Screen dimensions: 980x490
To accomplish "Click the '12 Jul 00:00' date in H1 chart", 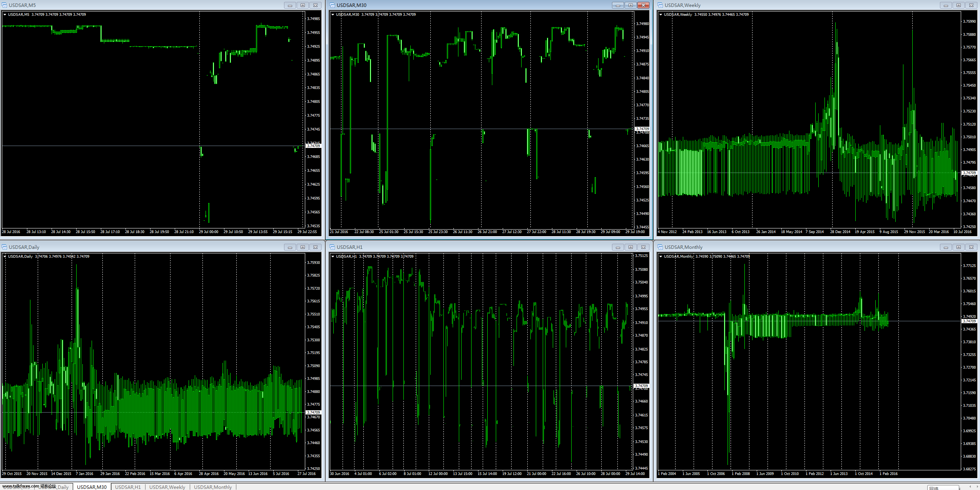I will (x=438, y=474).
